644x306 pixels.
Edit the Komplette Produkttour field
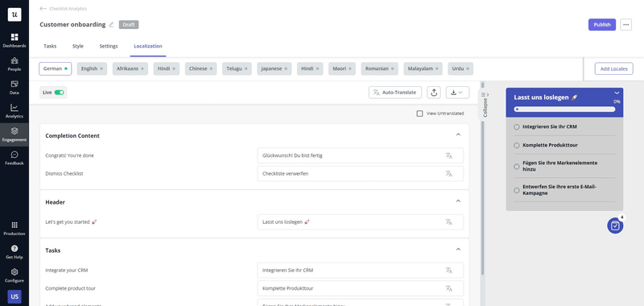tap(360, 288)
